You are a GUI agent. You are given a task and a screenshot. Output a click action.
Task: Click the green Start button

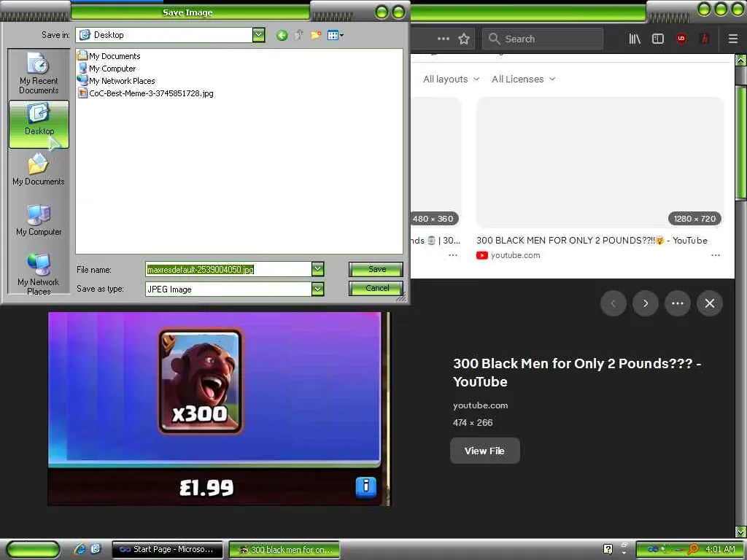pos(33,549)
